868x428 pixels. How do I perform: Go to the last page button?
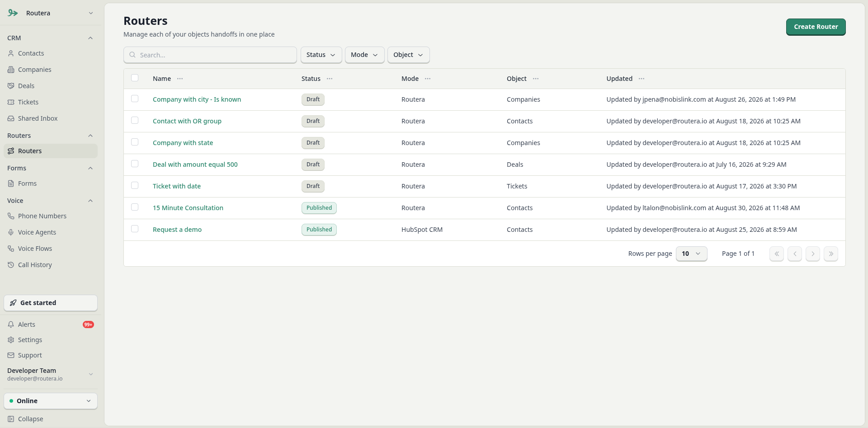(x=831, y=254)
